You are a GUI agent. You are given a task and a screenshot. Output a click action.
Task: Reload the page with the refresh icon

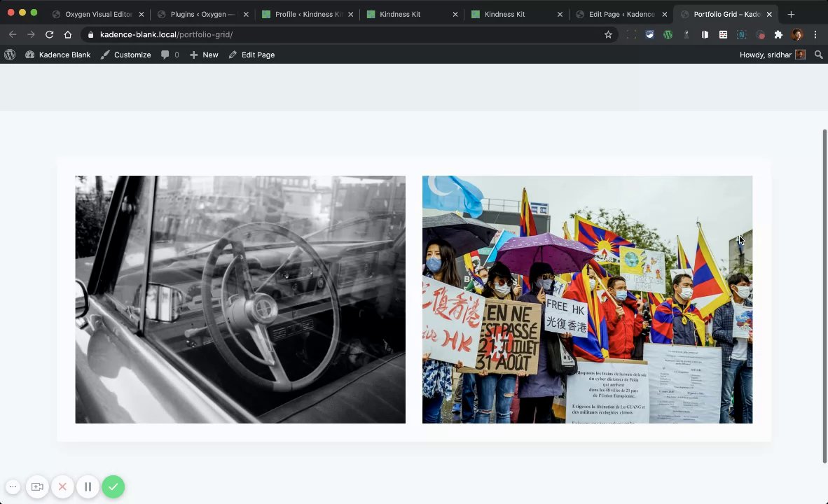49,34
